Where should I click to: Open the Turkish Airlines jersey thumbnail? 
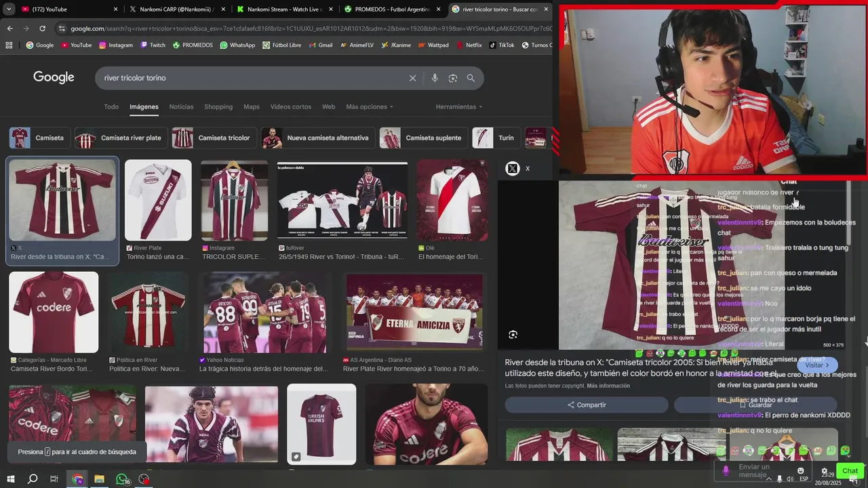(321, 424)
